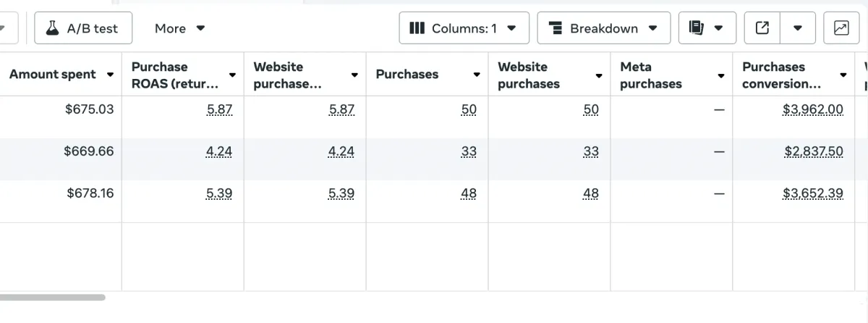This screenshot has height=323, width=868.
Task: Open Purchases column options arrow
Action: tap(477, 75)
